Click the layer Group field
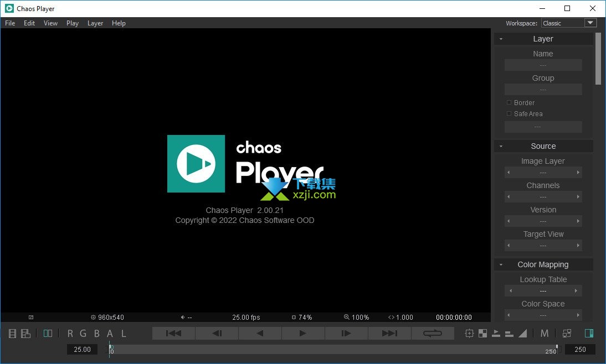 tap(543, 89)
